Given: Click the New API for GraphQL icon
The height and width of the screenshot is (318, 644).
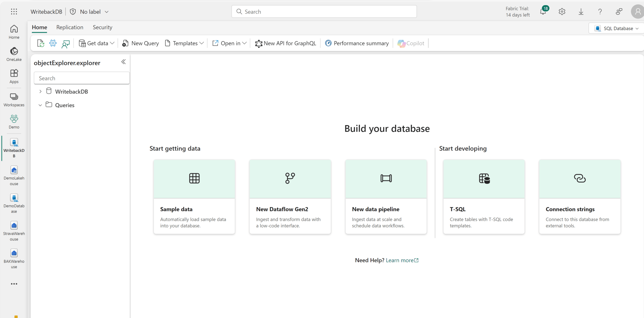Looking at the screenshot, I should point(259,43).
